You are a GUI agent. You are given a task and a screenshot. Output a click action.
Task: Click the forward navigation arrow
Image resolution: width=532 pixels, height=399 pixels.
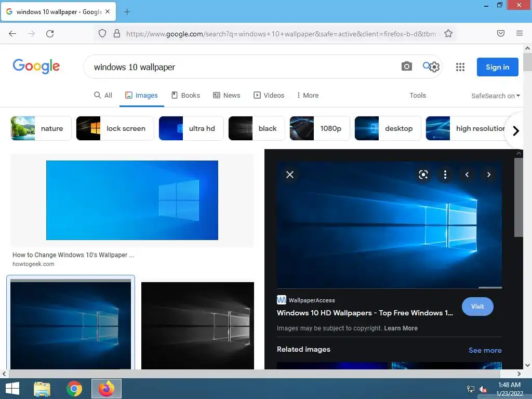(x=31, y=34)
